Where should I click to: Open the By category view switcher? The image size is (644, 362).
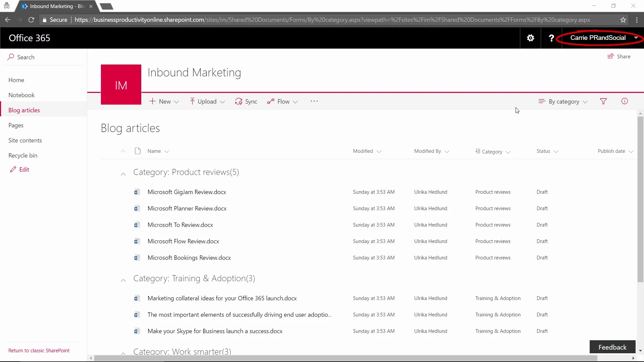[x=563, y=102]
